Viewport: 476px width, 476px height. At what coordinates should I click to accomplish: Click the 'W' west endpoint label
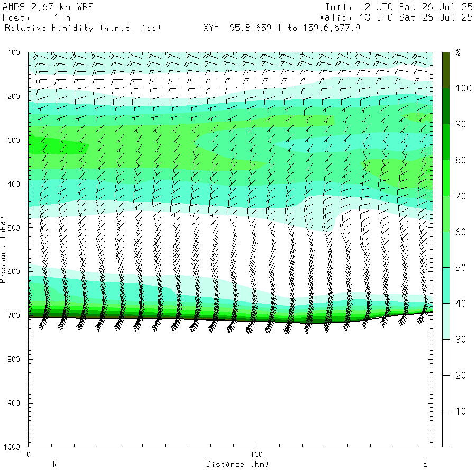[54, 464]
